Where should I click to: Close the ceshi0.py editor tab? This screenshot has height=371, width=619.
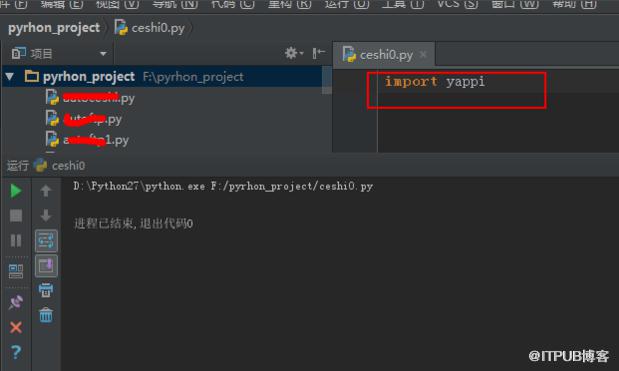tap(423, 54)
